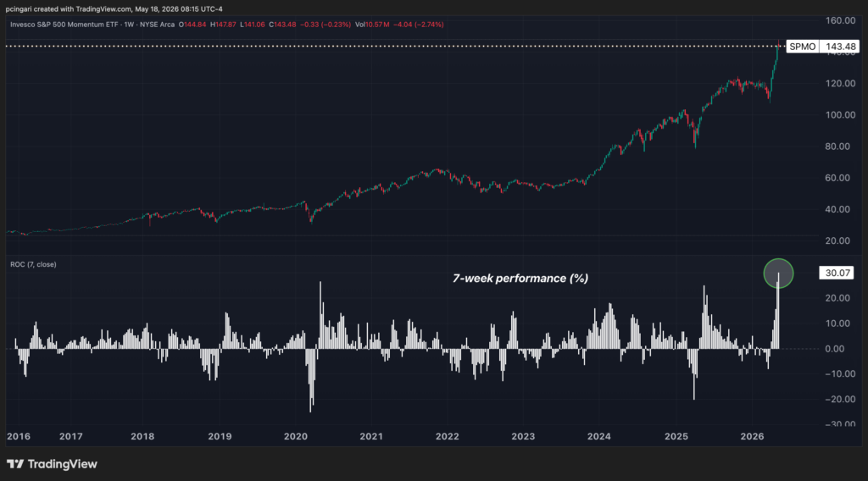Click the pcingari created with TradingView.com caption
Screen dimensions: 868x481
coord(114,9)
